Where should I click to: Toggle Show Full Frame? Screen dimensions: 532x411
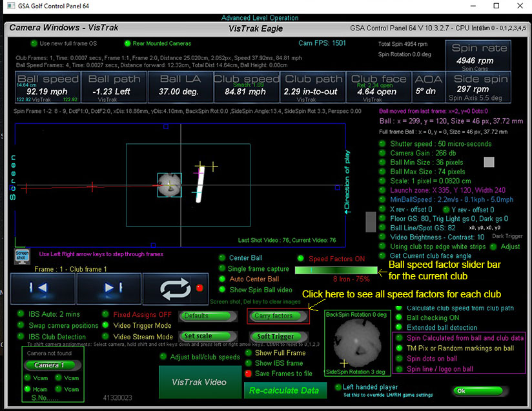click(249, 353)
